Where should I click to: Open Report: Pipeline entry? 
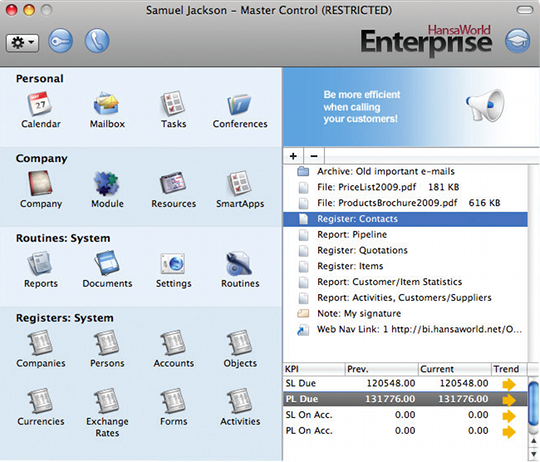tap(405, 235)
